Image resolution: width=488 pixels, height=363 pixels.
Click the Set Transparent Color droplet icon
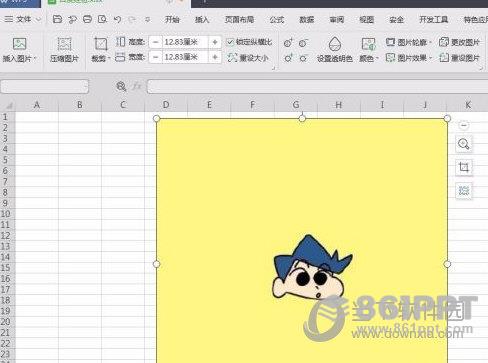point(335,44)
